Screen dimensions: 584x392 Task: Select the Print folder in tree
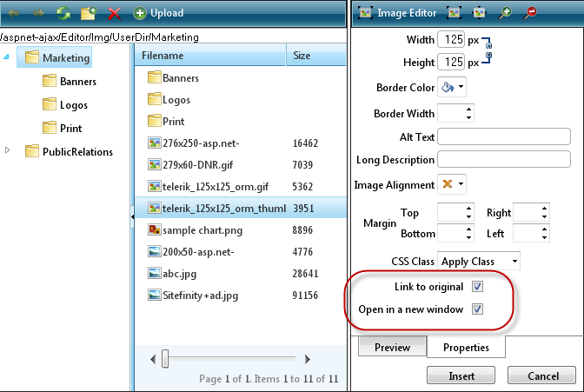click(x=62, y=128)
